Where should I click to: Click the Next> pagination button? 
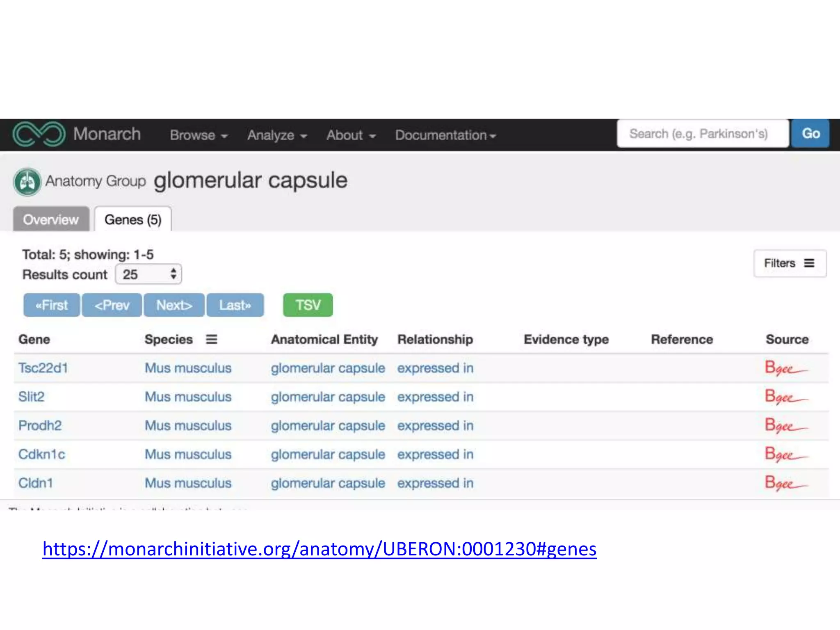click(x=174, y=305)
